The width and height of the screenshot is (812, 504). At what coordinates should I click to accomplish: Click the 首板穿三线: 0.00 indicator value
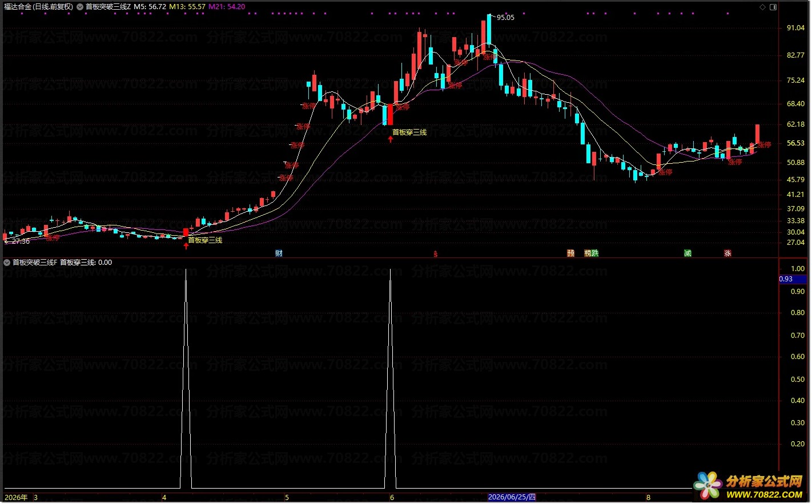pyautogui.click(x=86, y=263)
